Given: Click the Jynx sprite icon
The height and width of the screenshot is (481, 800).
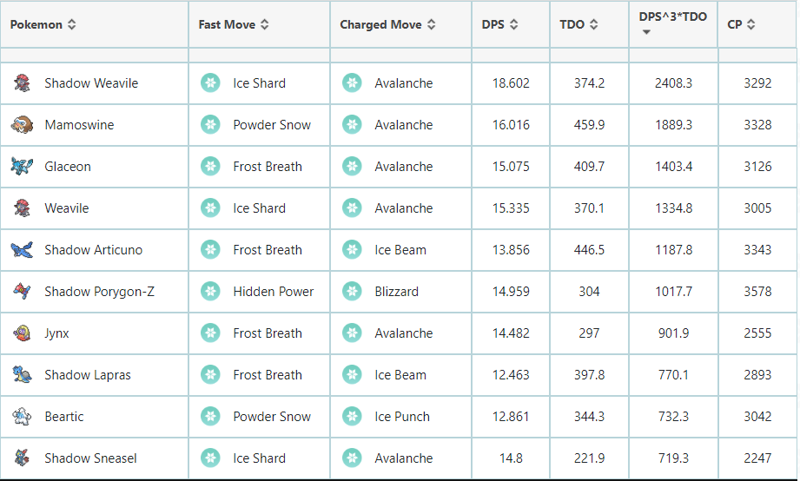Looking at the screenshot, I should click(22, 333).
